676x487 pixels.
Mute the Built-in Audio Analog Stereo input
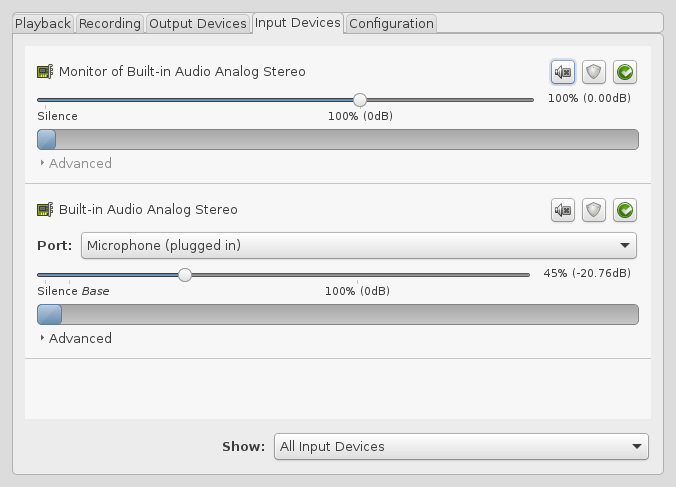(563, 210)
